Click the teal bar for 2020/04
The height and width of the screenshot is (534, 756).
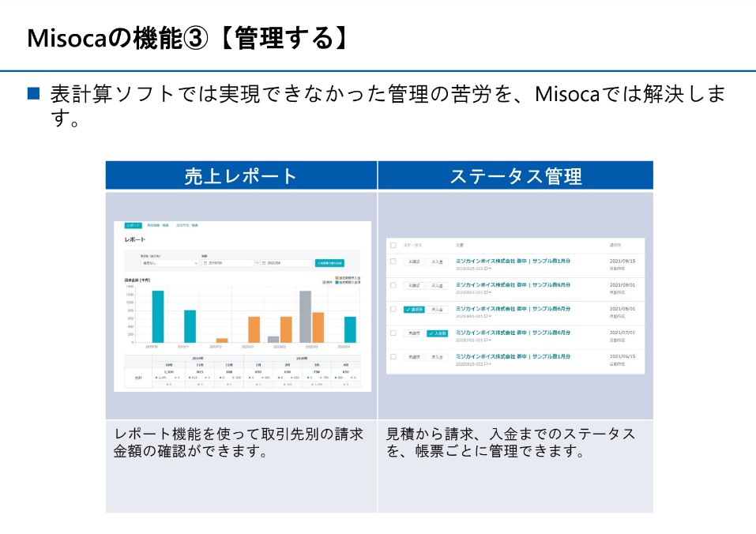point(350,329)
